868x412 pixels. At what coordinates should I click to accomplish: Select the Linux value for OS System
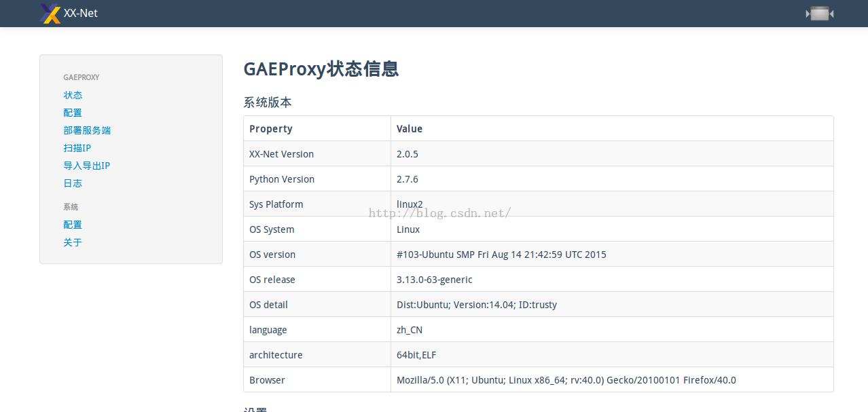click(x=612, y=229)
